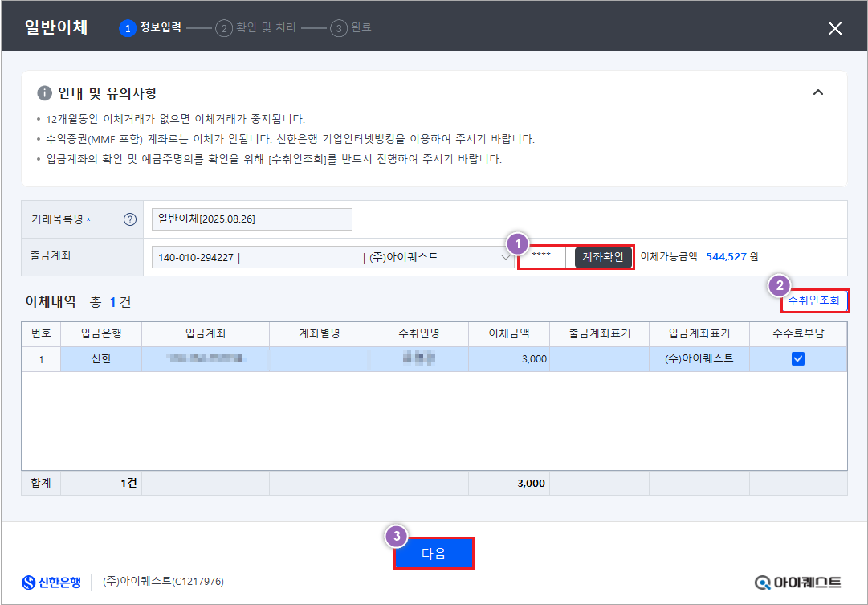Uncheck the 수수료부담 checkbox in row 1
Image resolution: width=868 pixels, height=605 pixels.
(797, 359)
